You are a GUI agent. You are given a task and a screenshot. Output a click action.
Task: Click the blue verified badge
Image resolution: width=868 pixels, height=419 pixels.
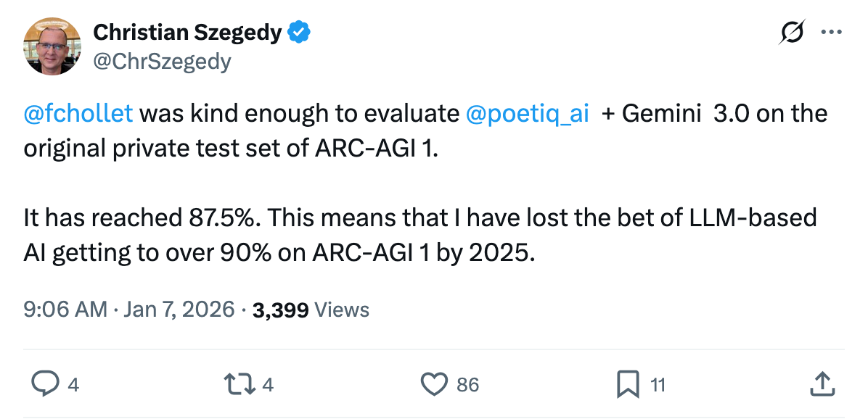point(299,32)
